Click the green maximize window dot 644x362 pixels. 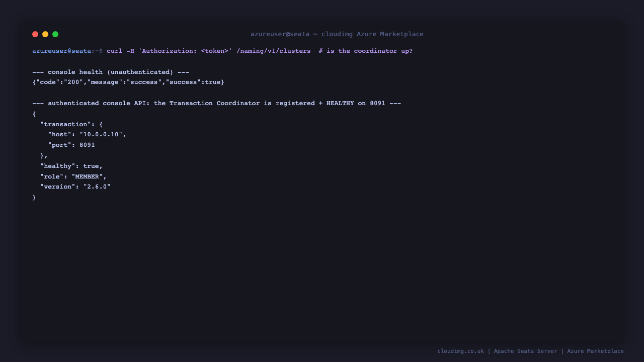click(55, 34)
